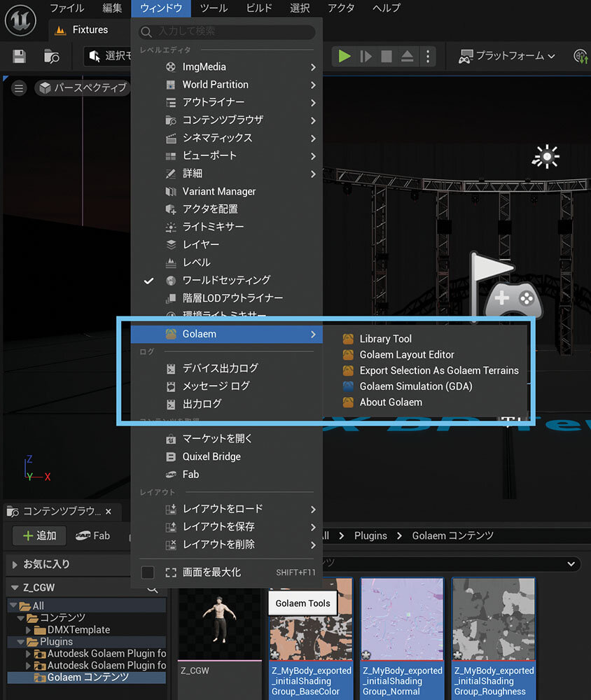591x700 pixels.
Task: Click the Eject icon in the toolbar
Action: pos(407,56)
